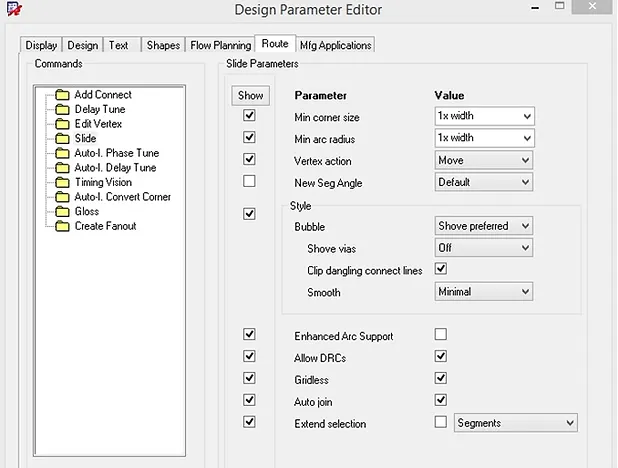Image resolution: width=618 pixels, height=468 pixels.
Task: Click the Show button
Action: click(x=251, y=95)
